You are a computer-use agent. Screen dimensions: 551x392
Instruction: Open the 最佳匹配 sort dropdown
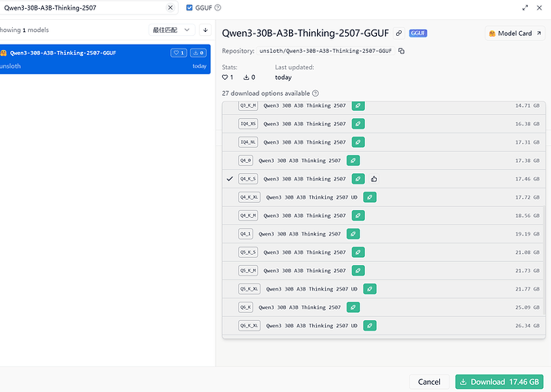point(172,30)
